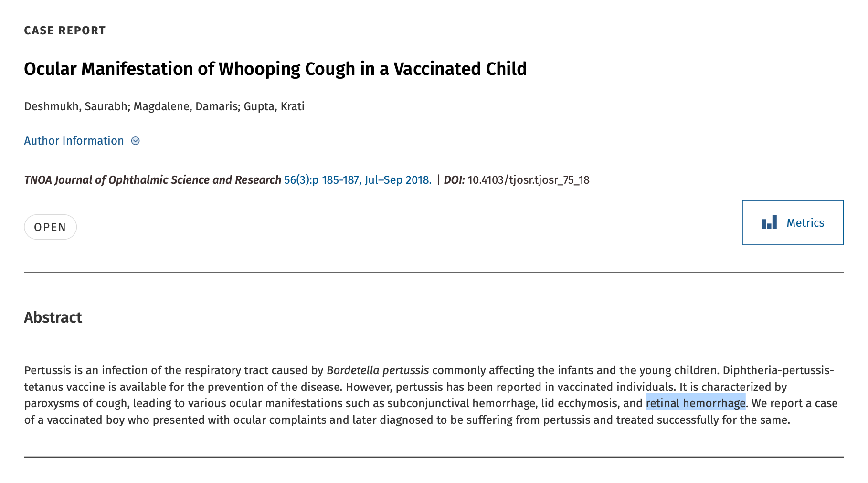The image size is (868, 483).
Task: Click the Abstract section heading
Action: click(x=53, y=317)
